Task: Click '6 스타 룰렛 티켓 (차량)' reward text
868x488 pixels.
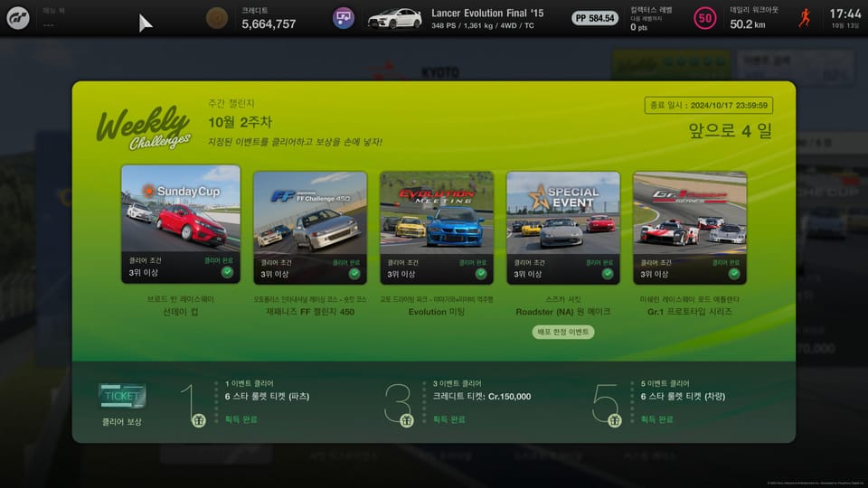Action: pyautogui.click(x=684, y=397)
